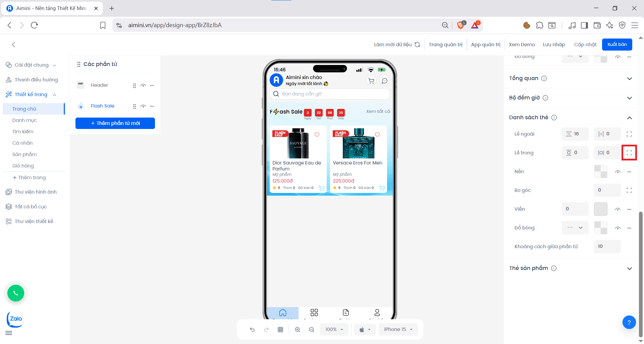Toggle visibility of the Flash Sale element
The image size is (644, 344).
click(x=143, y=106)
